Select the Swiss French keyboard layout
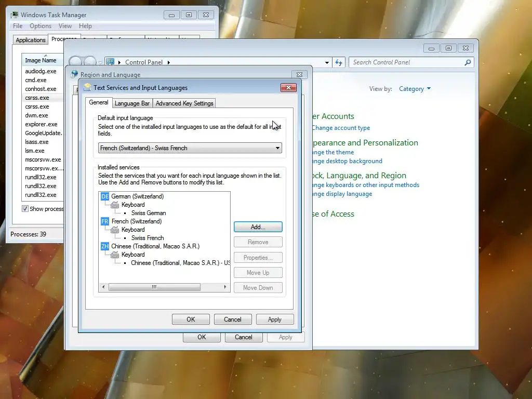This screenshot has height=399, width=532. [x=148, y=238]
